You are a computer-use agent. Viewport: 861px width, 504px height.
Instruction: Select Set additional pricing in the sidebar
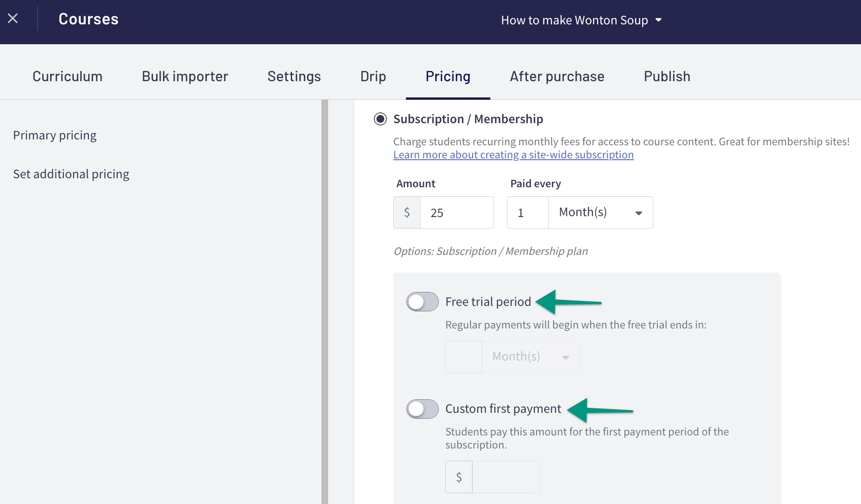click(71, 174)
